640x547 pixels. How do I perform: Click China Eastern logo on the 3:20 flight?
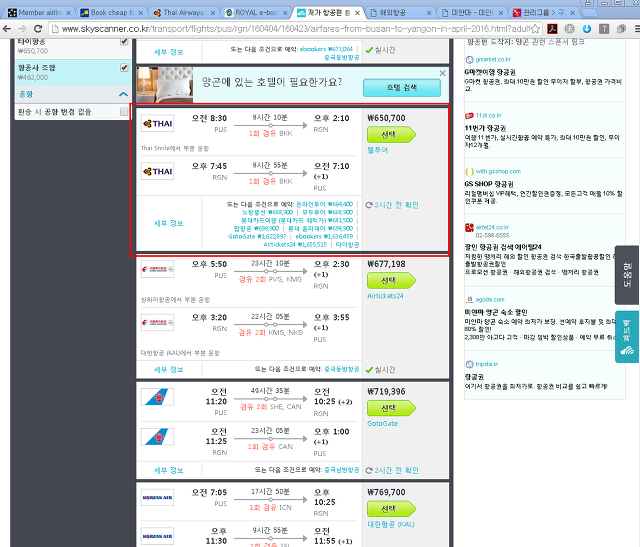(x=157, y=322)
